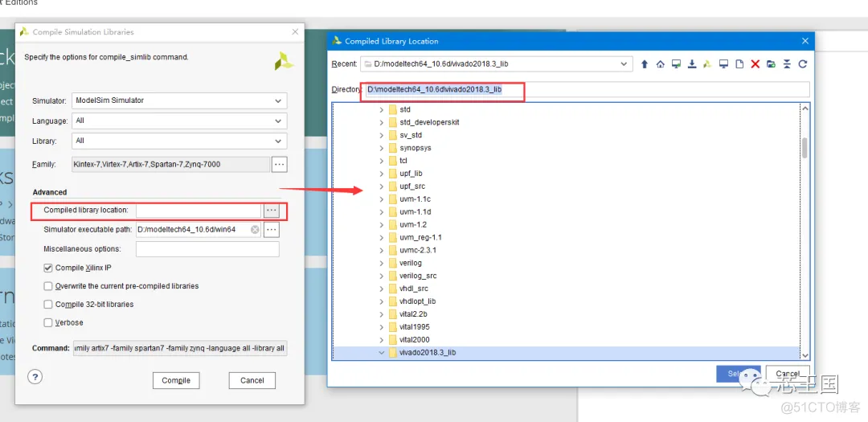
Task: Click the Directory path field
Action: coord(586,89)
